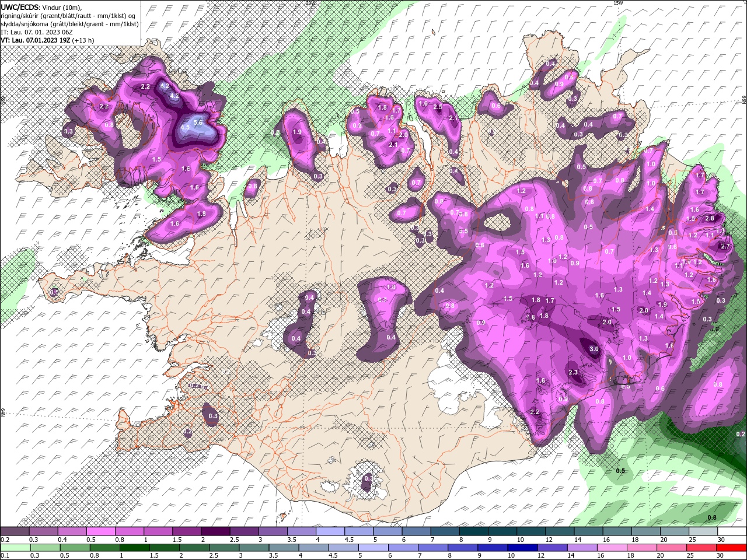Click the 3.0 snowfall value on the map
Viewport: 747px width, 560px height.
tap(594, 349)
